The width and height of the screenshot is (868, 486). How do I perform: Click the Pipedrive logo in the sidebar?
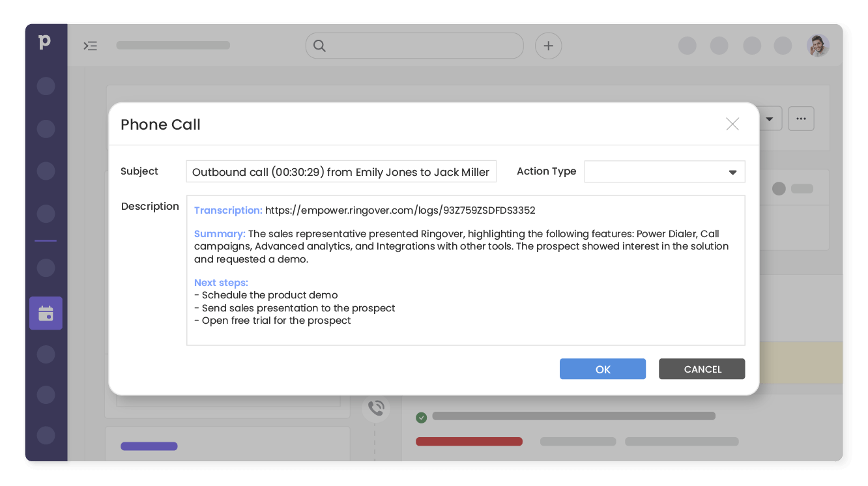pyautogui.click(x=44, y=43)
